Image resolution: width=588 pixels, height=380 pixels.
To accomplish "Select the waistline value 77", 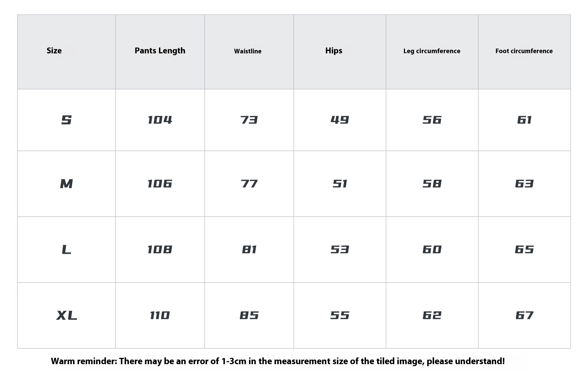I will point(249,184).
